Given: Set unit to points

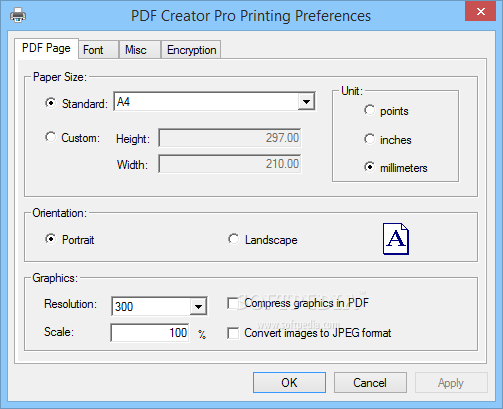Looking at the screenshot, I should [369, 110].
